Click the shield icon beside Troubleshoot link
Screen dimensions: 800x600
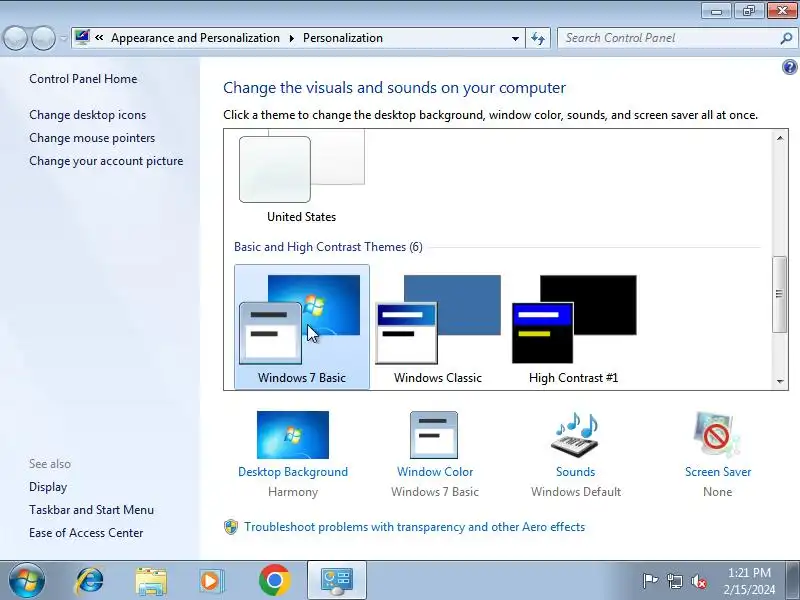click(231, 527)
